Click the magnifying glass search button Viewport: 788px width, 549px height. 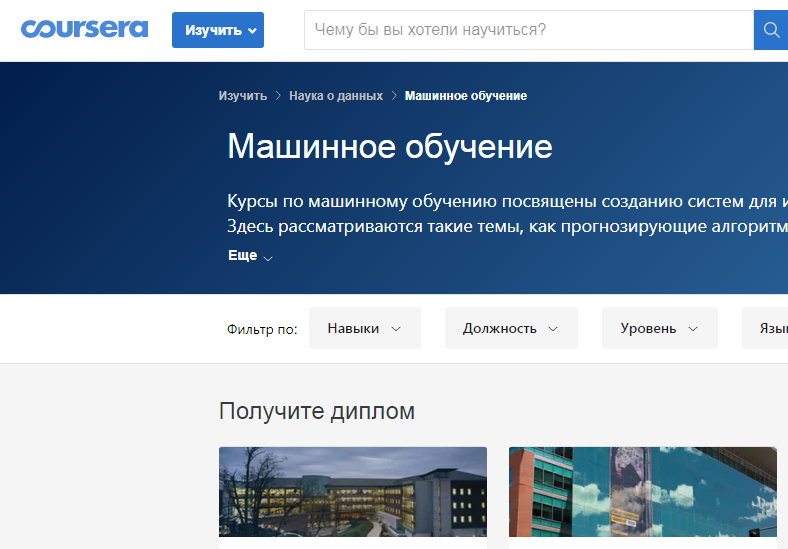coord(771,30)
